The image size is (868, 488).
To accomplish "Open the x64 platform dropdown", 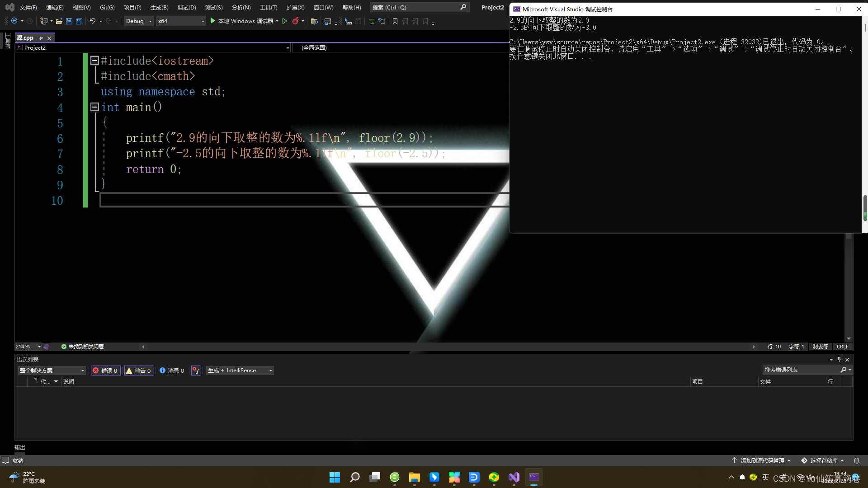I will (181, 21).
